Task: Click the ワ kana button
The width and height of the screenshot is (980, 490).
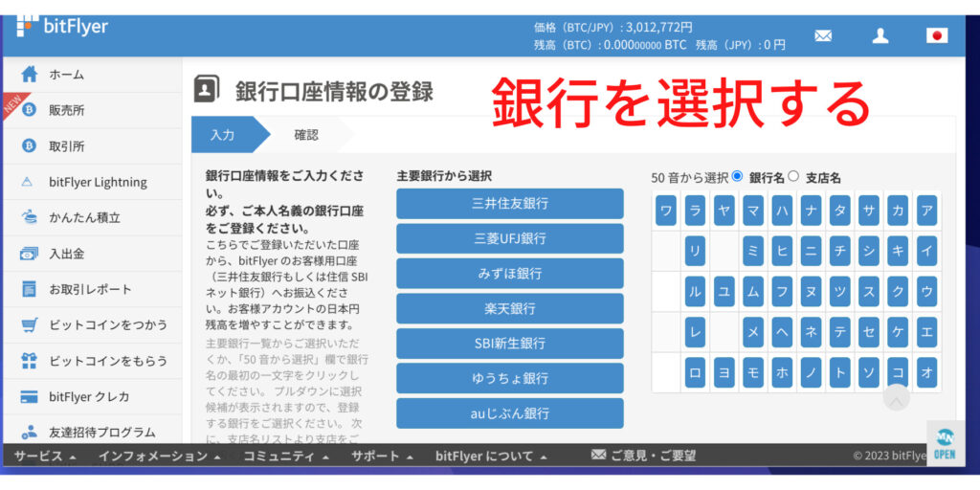Action: click(666, 211)
